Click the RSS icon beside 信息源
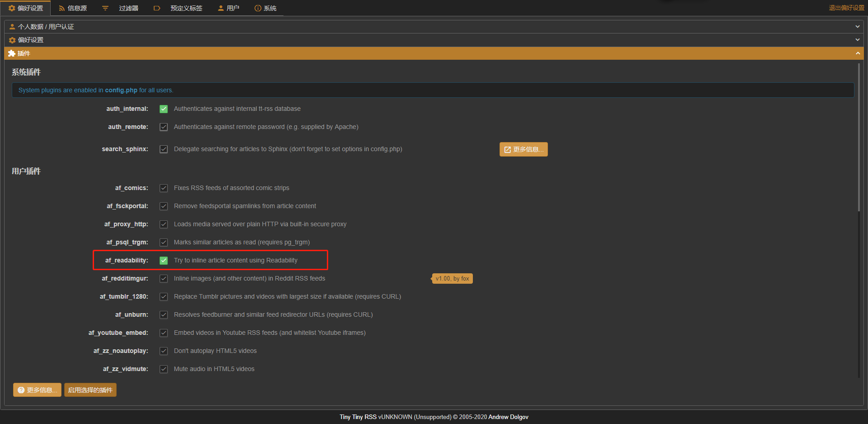The image size is (868, 424). (x=62, y=8)
